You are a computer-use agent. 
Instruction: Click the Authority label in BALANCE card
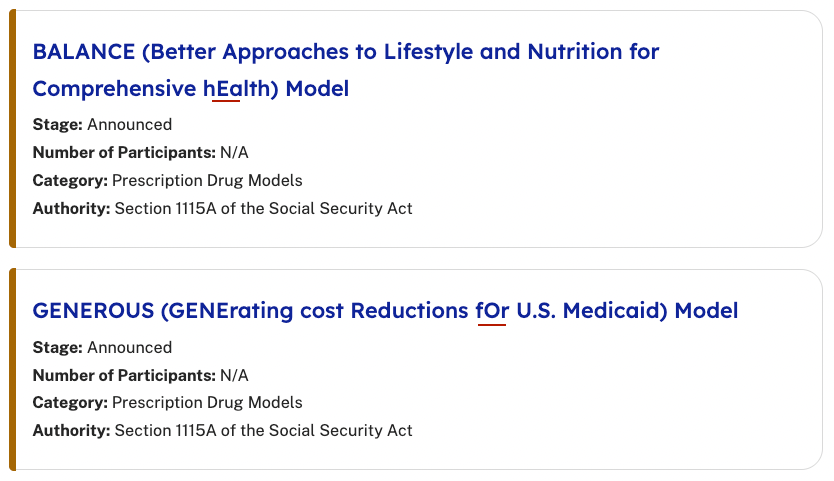71,209
